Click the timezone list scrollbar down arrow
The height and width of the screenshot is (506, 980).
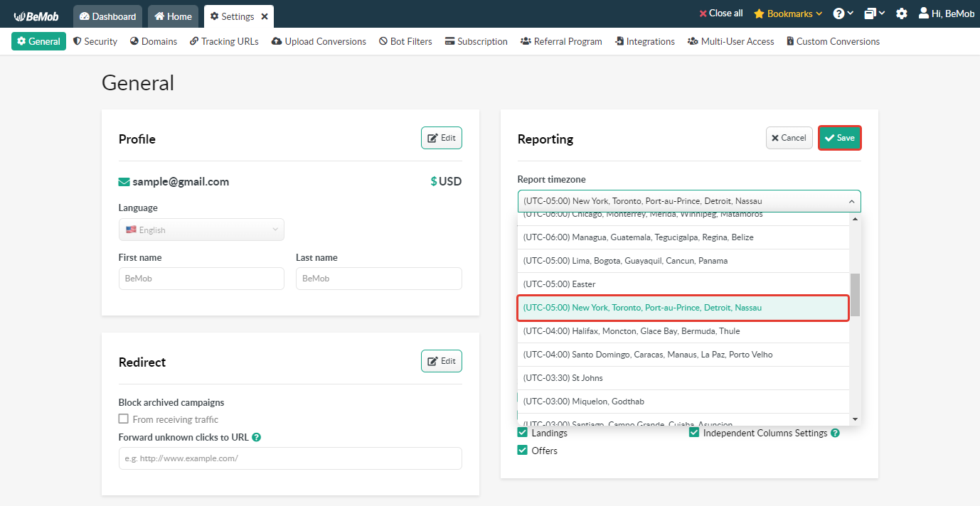click(x=855, y=419)
